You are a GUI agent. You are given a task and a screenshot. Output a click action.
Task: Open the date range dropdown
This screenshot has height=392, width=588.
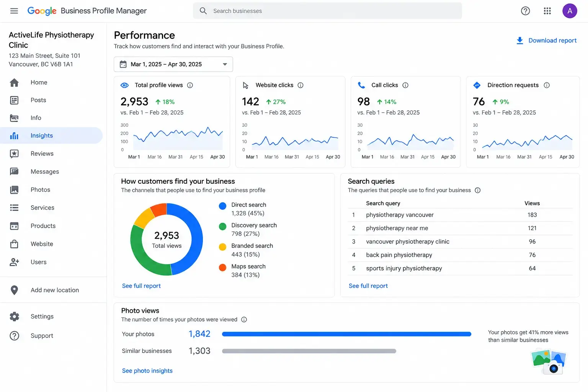point(173,64)
